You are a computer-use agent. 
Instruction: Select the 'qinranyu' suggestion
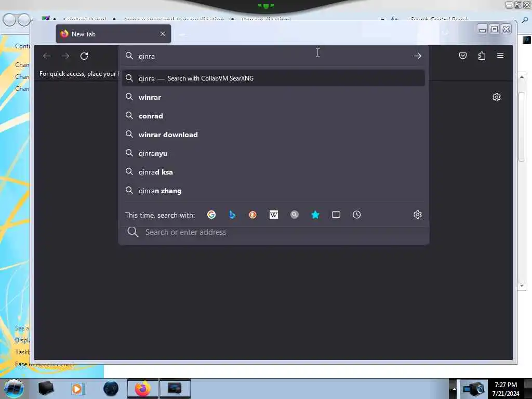273,153
